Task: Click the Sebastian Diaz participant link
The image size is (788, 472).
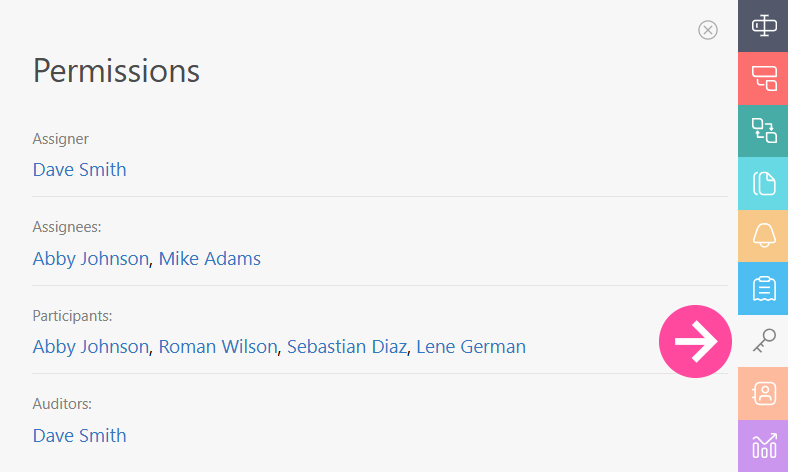Action: [x=347, y=347]
